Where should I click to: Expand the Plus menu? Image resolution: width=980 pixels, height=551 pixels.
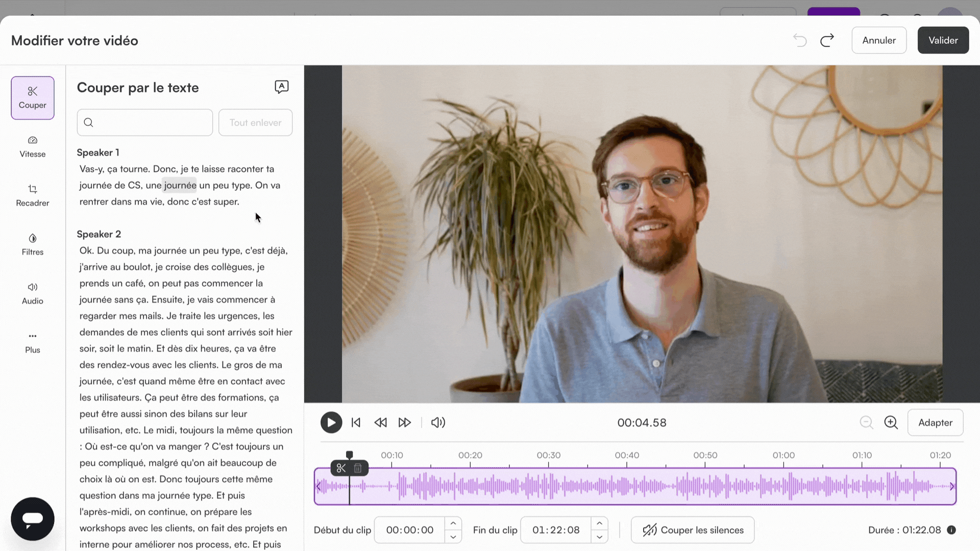33,342
